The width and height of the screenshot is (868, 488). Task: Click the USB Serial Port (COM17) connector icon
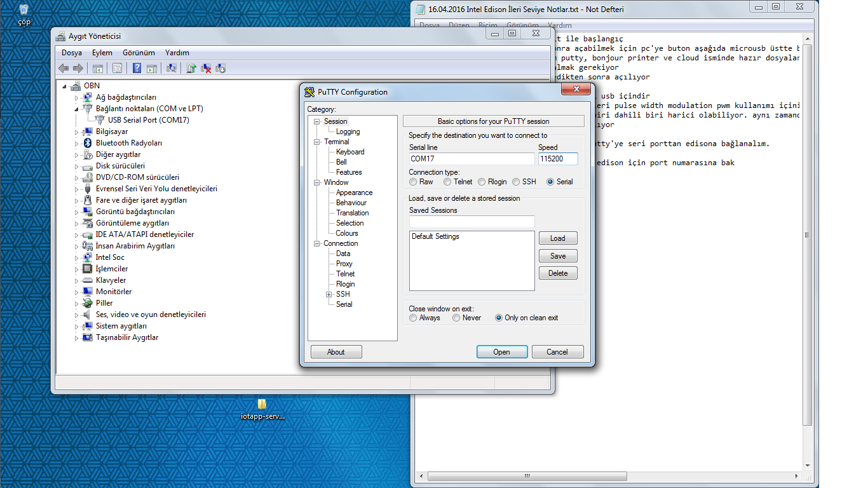tap(100, 120)
